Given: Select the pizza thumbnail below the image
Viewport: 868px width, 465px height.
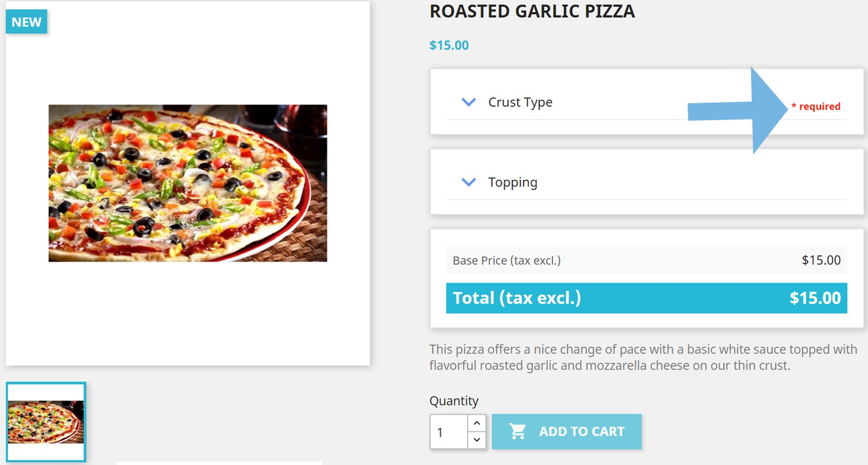Looking at the screenshot, I should click(46, 422).
